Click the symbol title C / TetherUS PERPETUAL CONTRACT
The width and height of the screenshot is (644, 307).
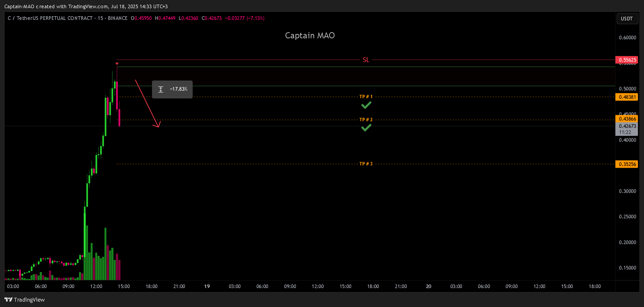point(50,18)
